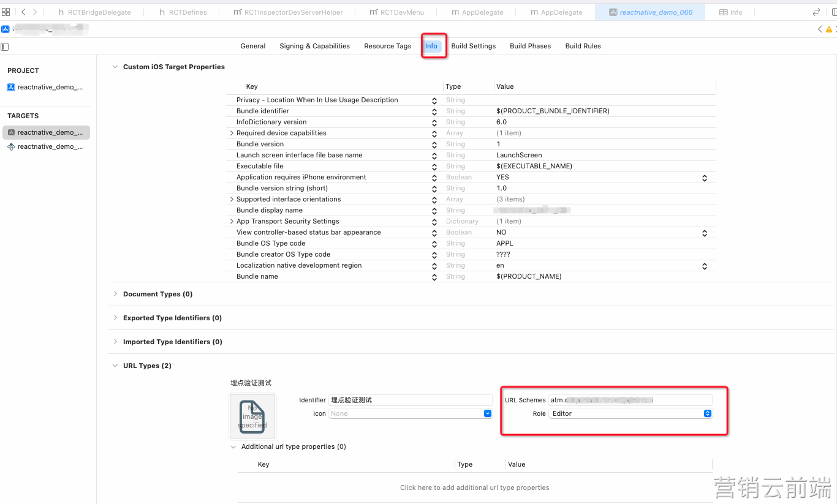Select the $(PRODUCT_BUNDLE_IDENTIFIER) value
Screen dimensions: 837x504
(553, 111)
